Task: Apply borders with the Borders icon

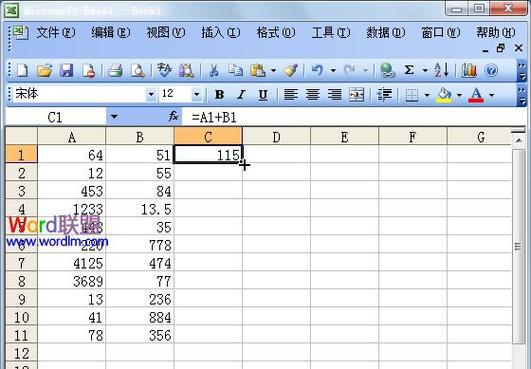Action: [x=412, y=95]
